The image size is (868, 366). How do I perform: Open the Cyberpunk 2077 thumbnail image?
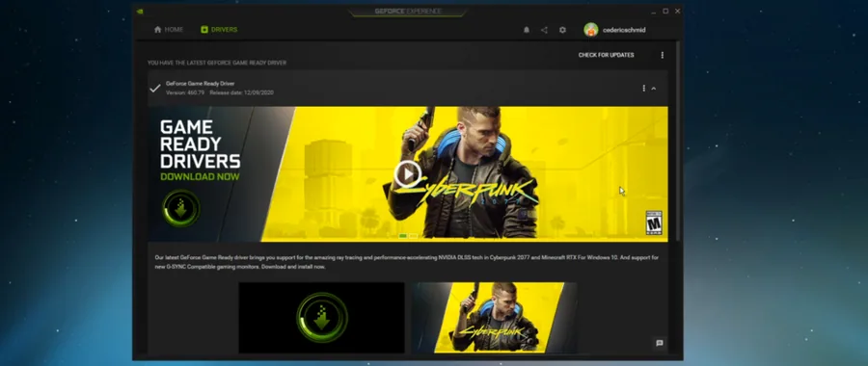click(495, 317)
